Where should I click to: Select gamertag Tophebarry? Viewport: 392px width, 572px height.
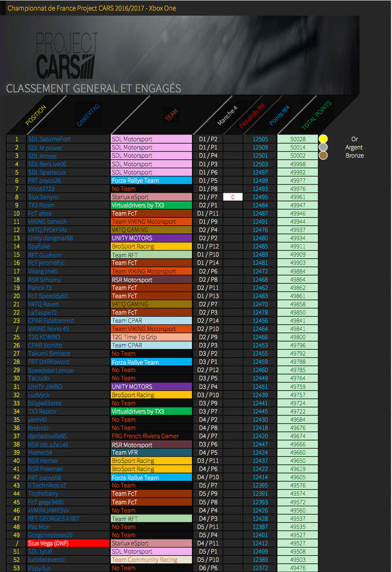point(43,494)
